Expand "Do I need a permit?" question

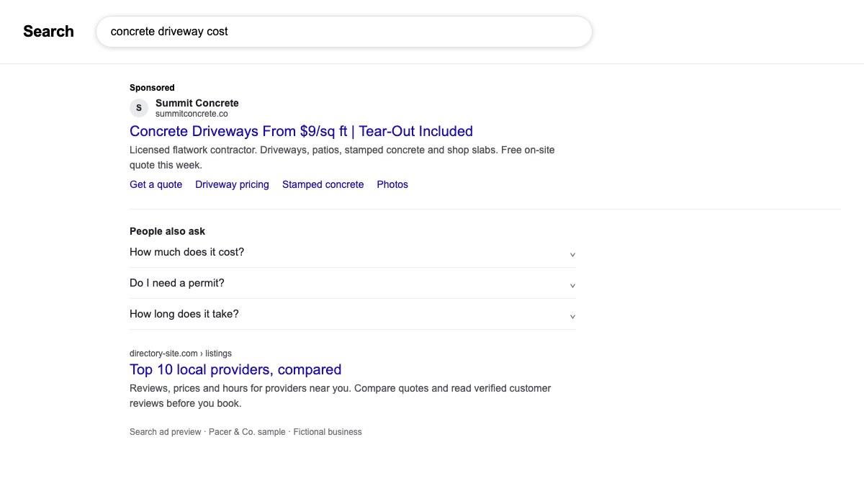point(353,283)
